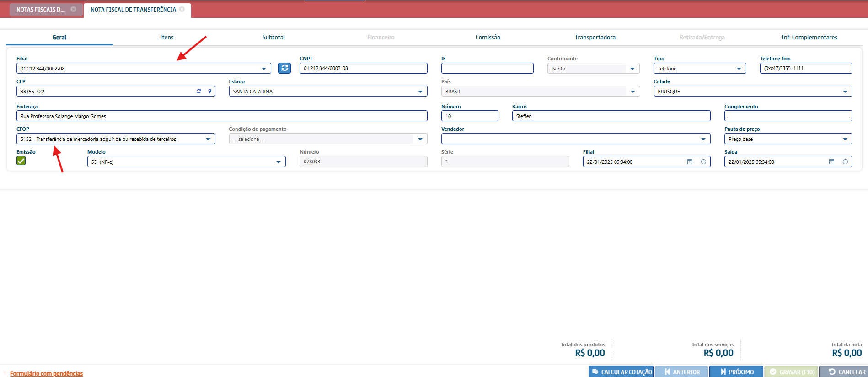Open the Saída date calendar picker
Image resolution: width=868 pixels, height=377 pixels.
click(831, 162)
